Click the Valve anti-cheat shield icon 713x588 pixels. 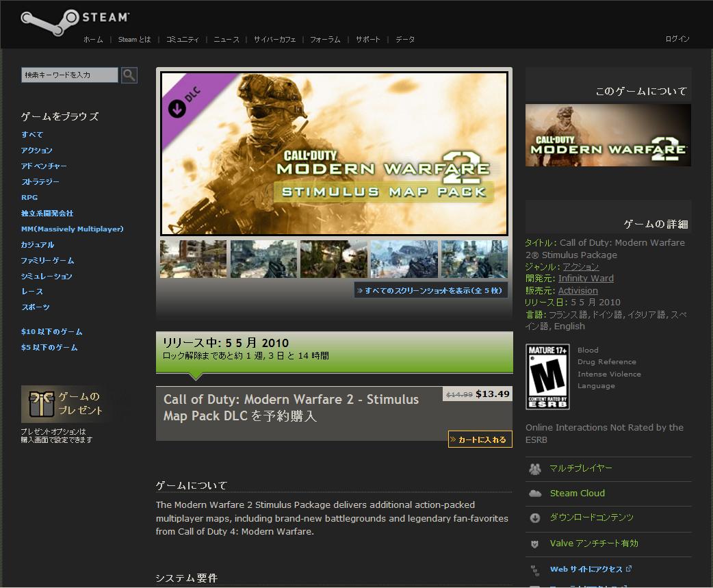(x=535, y=544)
